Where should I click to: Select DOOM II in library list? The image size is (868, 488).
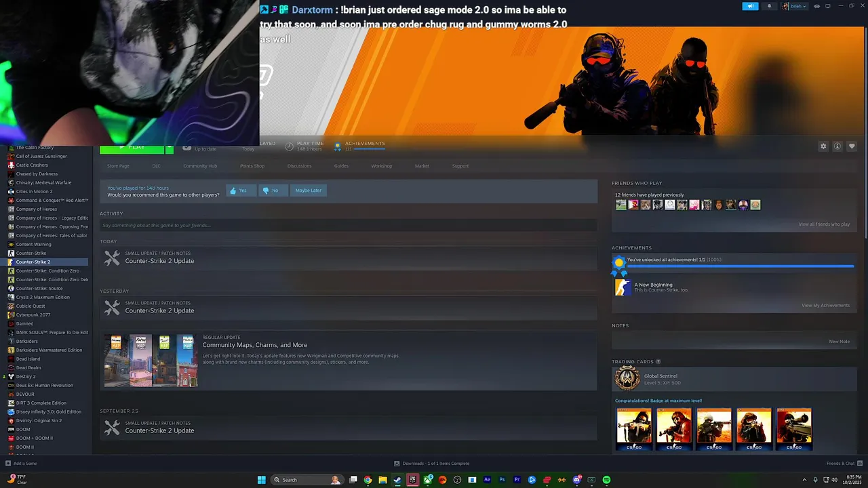click(x=25, y=447)
